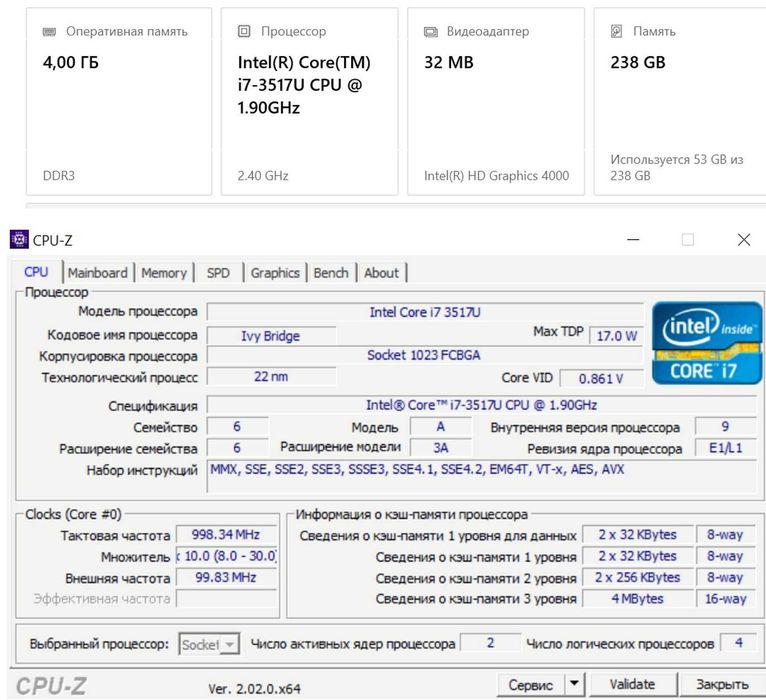This screenshot has width=766, height=700.
Task: Click the Спецификация field with i7-3517U 1.90GHz
Action: pos(482,405)
